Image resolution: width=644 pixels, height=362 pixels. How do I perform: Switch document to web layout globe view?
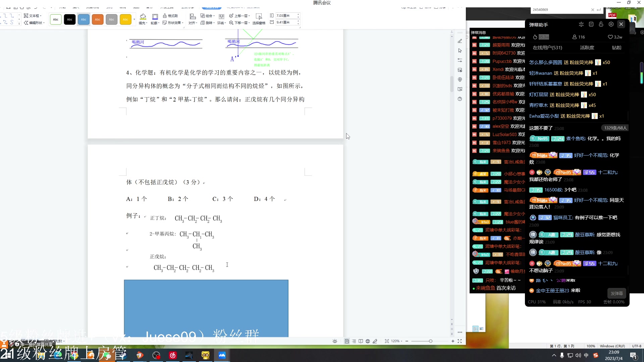[x=368, y=342]
